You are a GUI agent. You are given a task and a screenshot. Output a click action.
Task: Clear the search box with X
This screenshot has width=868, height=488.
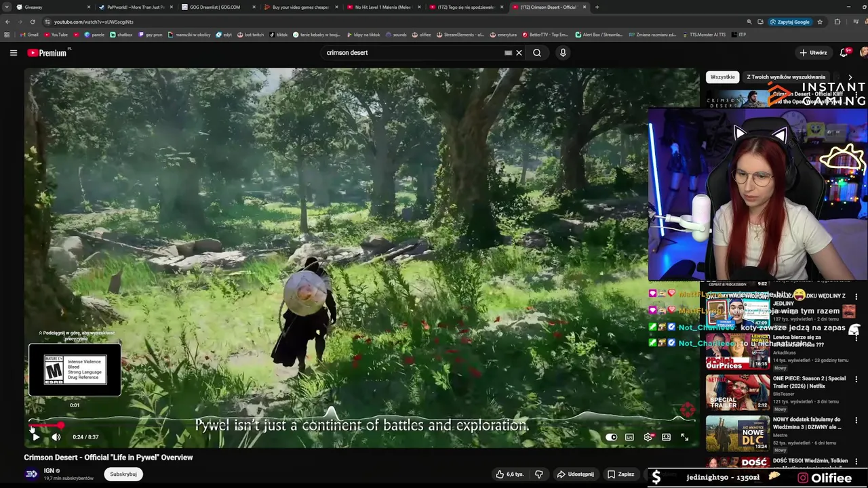[519, 53]
